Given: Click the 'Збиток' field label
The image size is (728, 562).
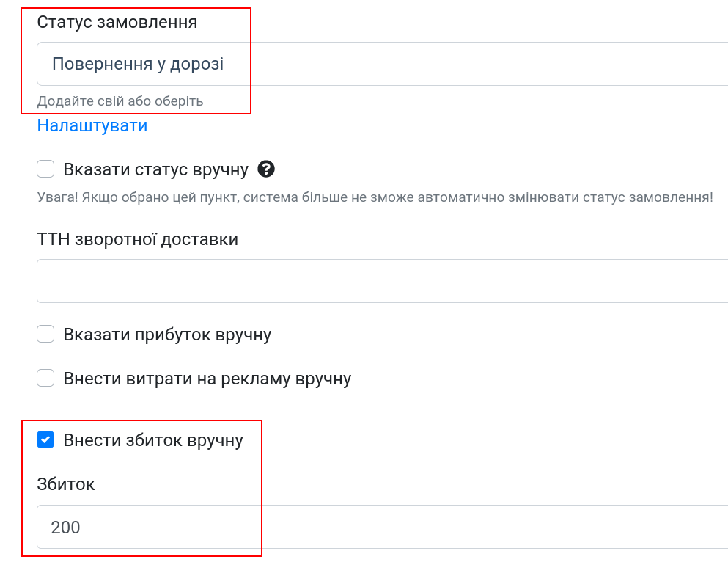Looking at the screenshot, I should [65, 484].
